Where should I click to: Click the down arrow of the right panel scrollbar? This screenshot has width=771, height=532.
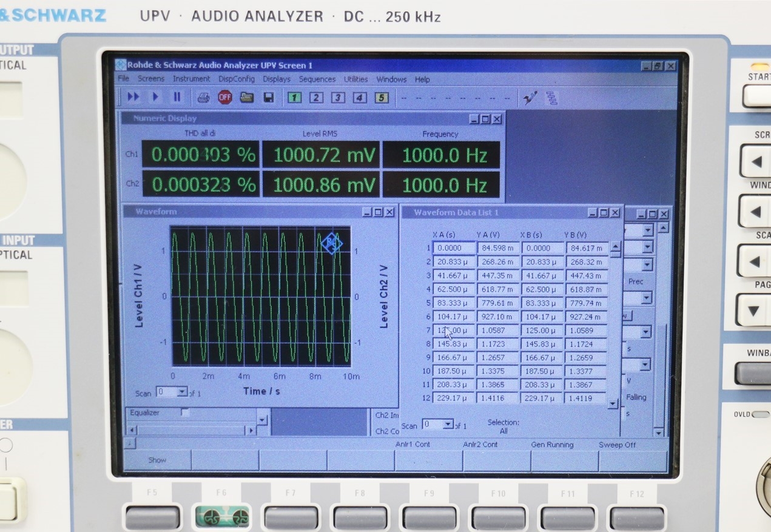[659, 433]
